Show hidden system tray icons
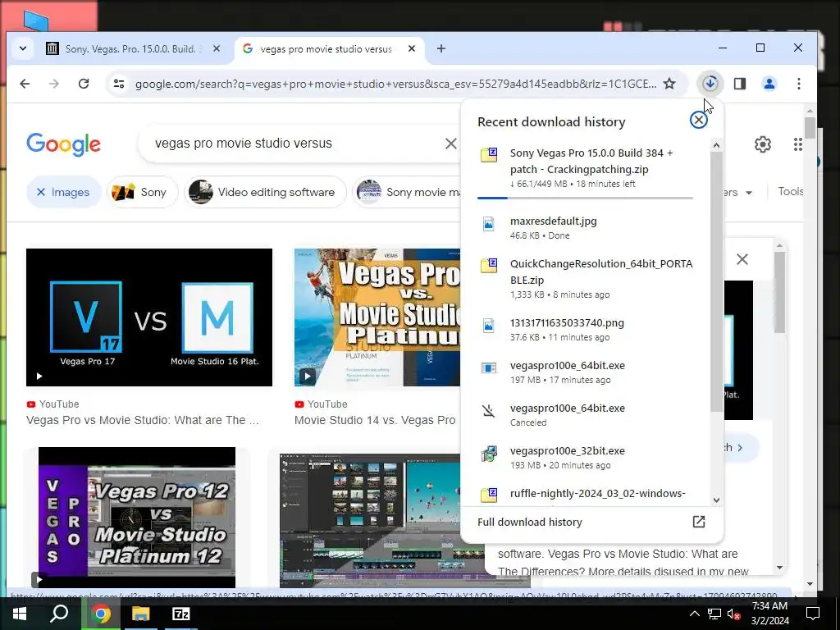Image resolution: width=840 pixels, height=630 pixels. (x=694, y=614)
